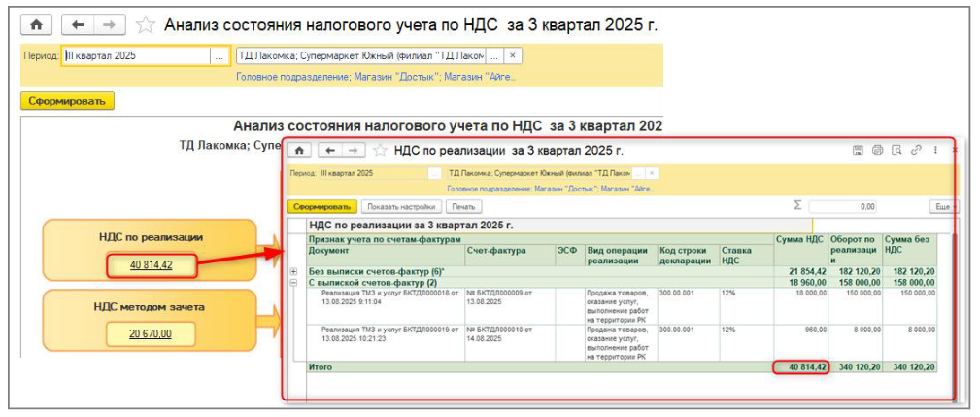
Task: Click the chain link icon to copy link
Action: 916,151
